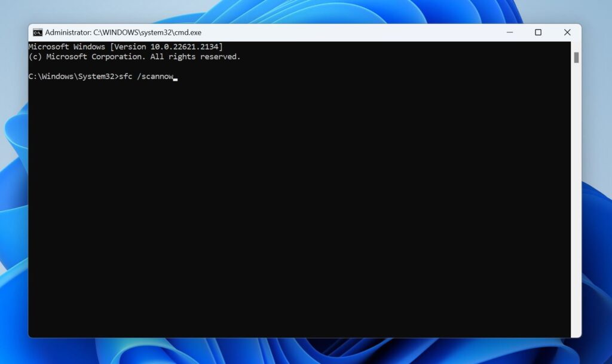Viewport: 612px width, 364px height.
Task: Click the close window icon
Action: click(x=567, y=32)
